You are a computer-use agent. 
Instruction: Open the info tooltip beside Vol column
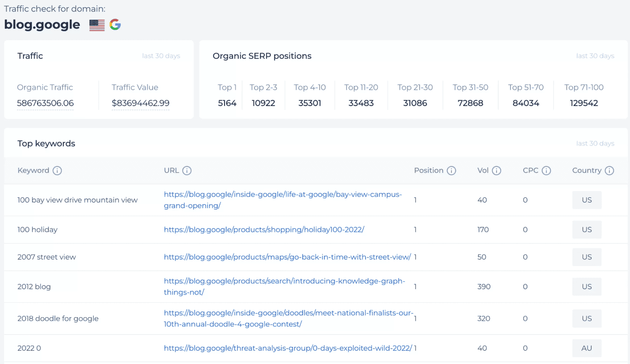click(497, 171)
